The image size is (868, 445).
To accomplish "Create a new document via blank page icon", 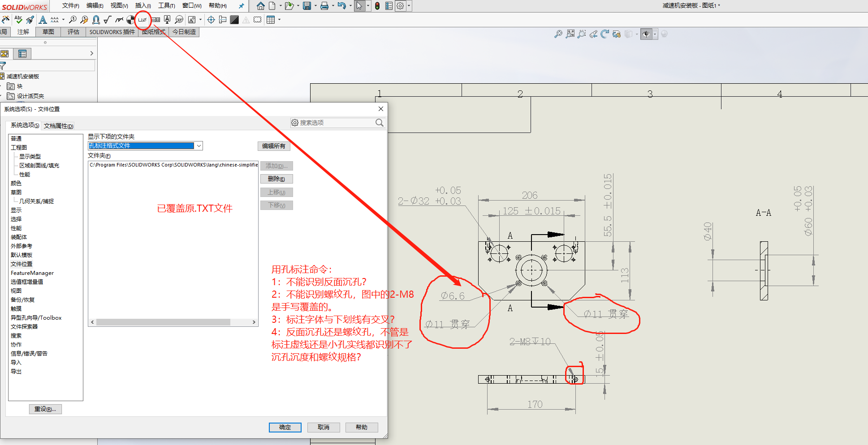I will [272, 6].
